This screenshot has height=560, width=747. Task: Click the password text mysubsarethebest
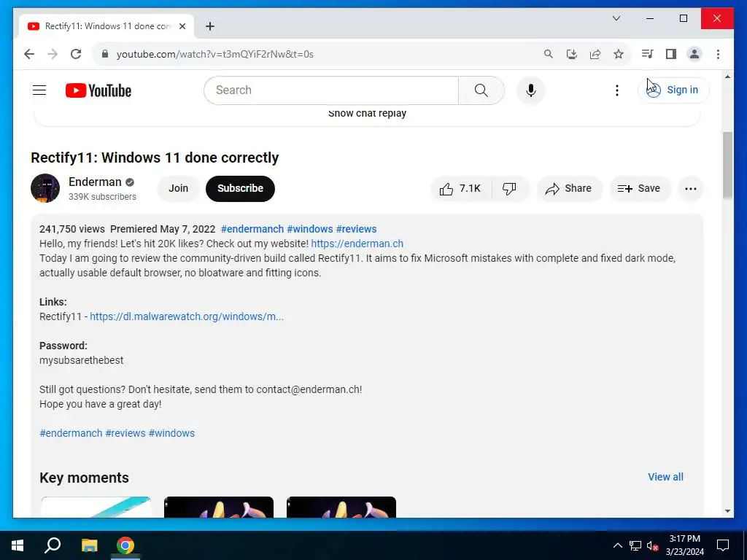click(x=82, y=360)
